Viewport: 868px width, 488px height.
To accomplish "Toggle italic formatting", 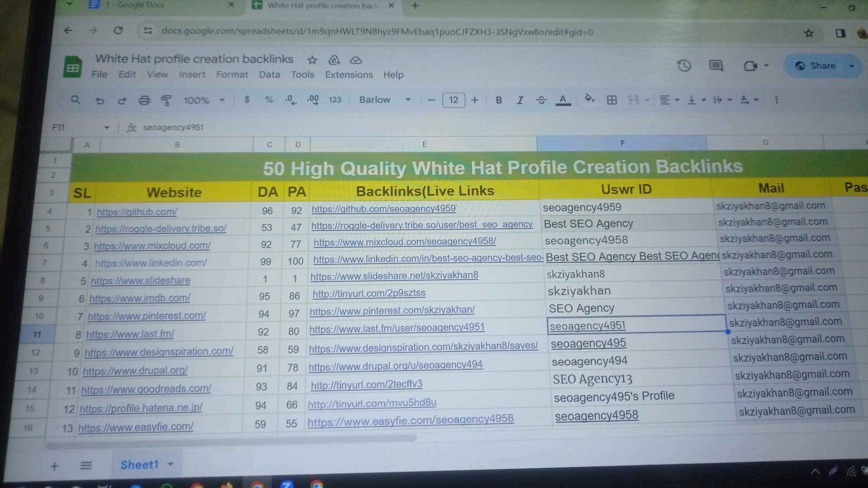I will (519, 100).
